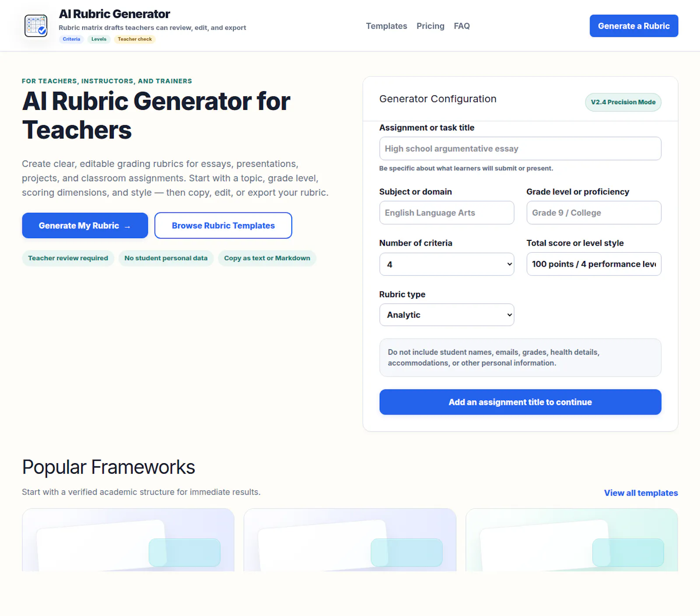Screen dimensions: 700x616
Task: Click Browse Rubric Templates button
Action: (223, 225)
